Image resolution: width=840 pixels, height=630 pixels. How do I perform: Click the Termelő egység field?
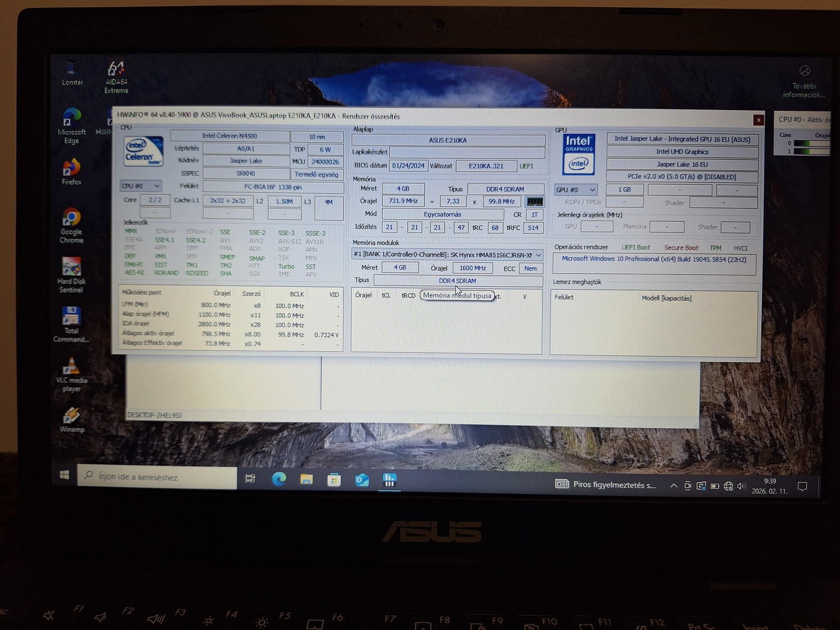coord(317,174)
